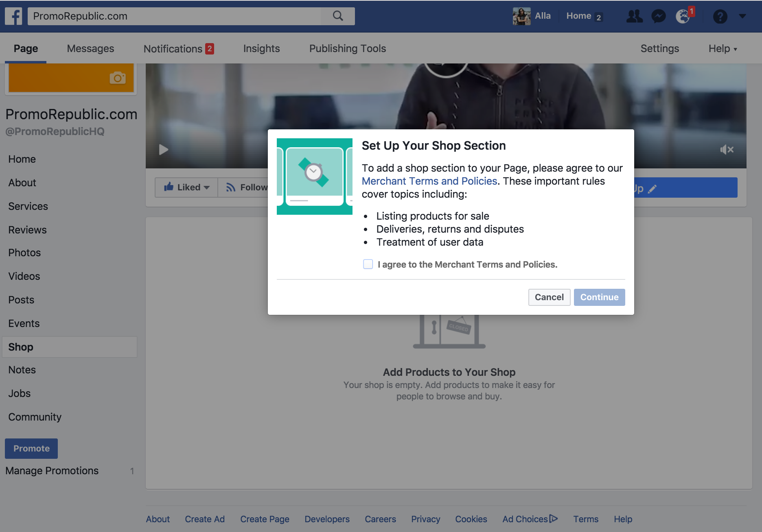
Task: Switch to the Page tab
Action: click(x=26, y=49)
